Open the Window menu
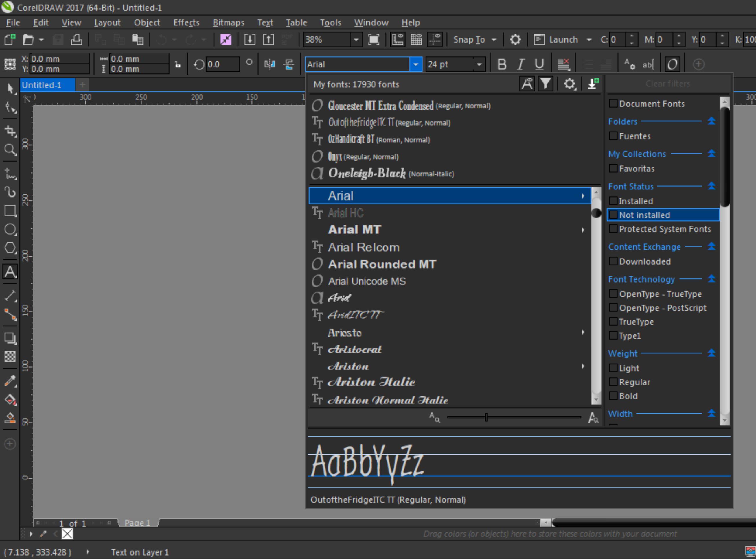This screenshot has width=756, height=559. coord(371,23)
